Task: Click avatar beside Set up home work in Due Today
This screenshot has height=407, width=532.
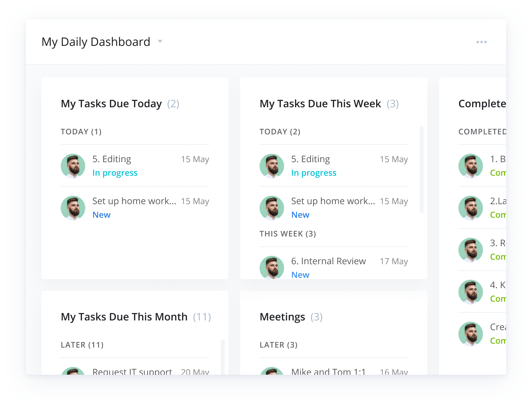Action: [x=73, y=208]
